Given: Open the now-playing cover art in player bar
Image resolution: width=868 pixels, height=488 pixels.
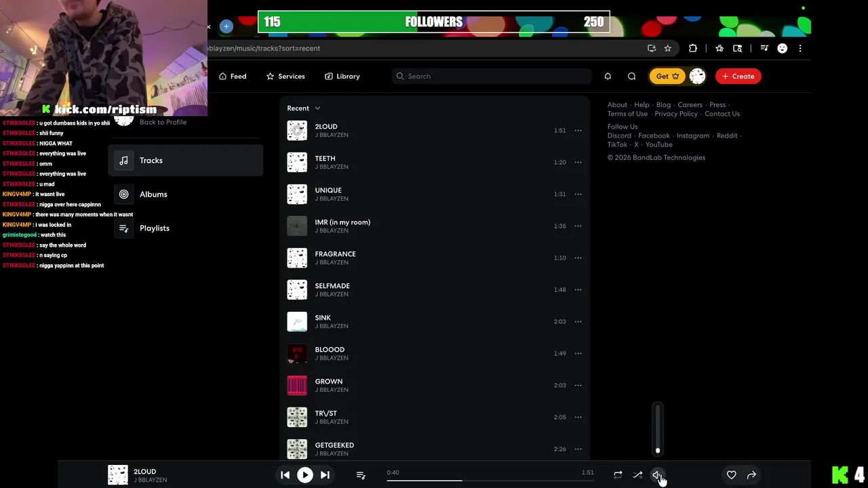Looking at the screenshot, I should pyautogui.click(x=118, y=475).
